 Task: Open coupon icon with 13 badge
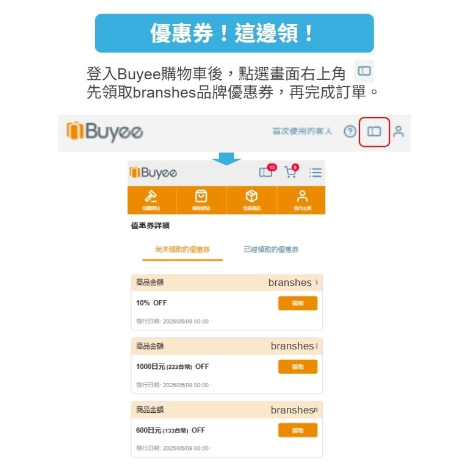(267, 171)
